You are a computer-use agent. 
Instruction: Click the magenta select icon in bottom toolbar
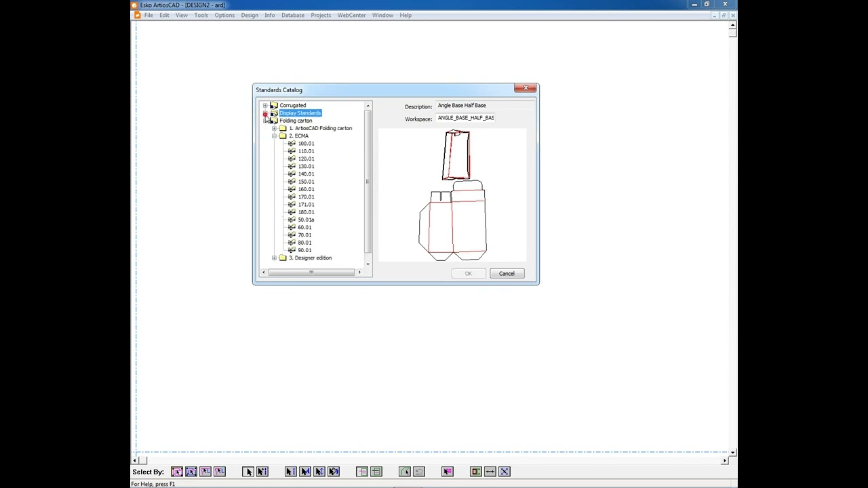(448, 471)
